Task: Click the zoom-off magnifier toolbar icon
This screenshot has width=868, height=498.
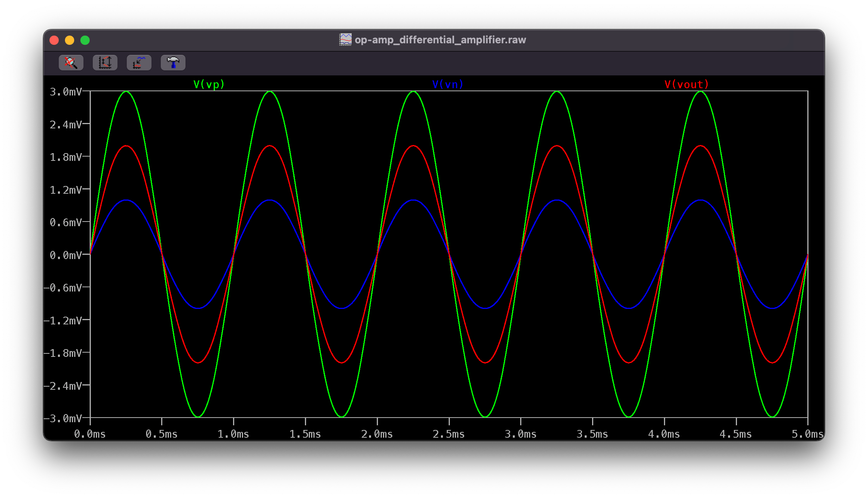Action: [71, 63]
